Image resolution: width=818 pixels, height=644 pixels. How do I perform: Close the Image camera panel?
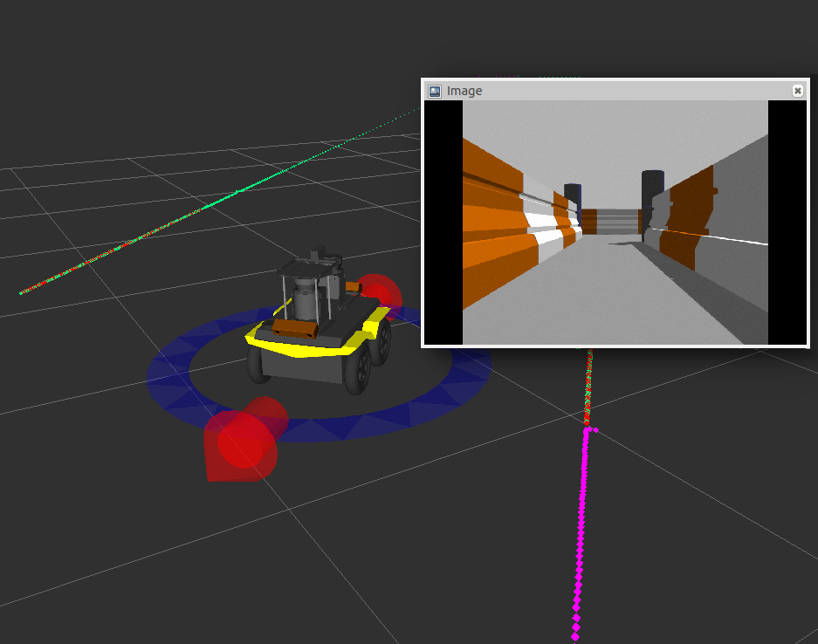[797, 91]
